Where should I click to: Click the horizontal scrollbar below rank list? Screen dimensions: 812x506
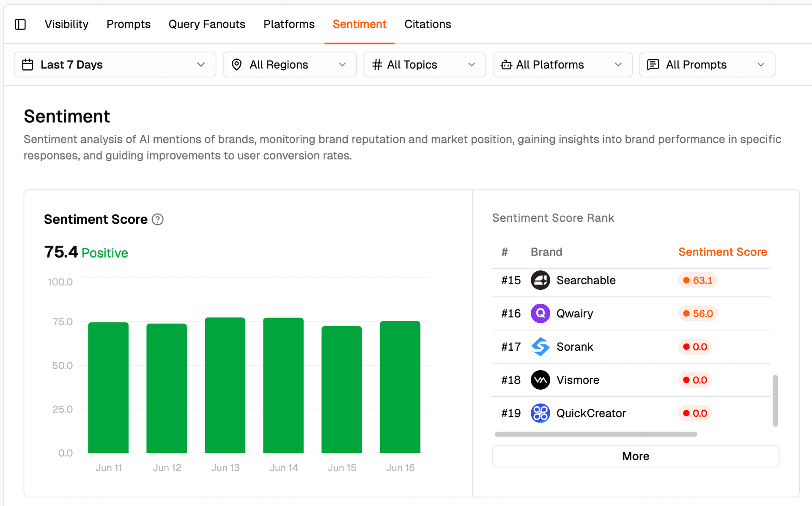pos(595,434)
